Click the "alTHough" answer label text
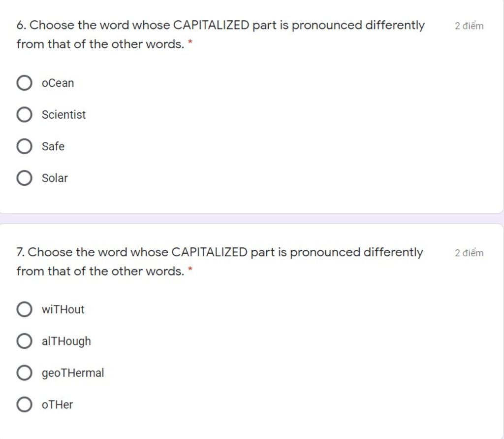Viewport: 504px width, 439px height. 66,341
